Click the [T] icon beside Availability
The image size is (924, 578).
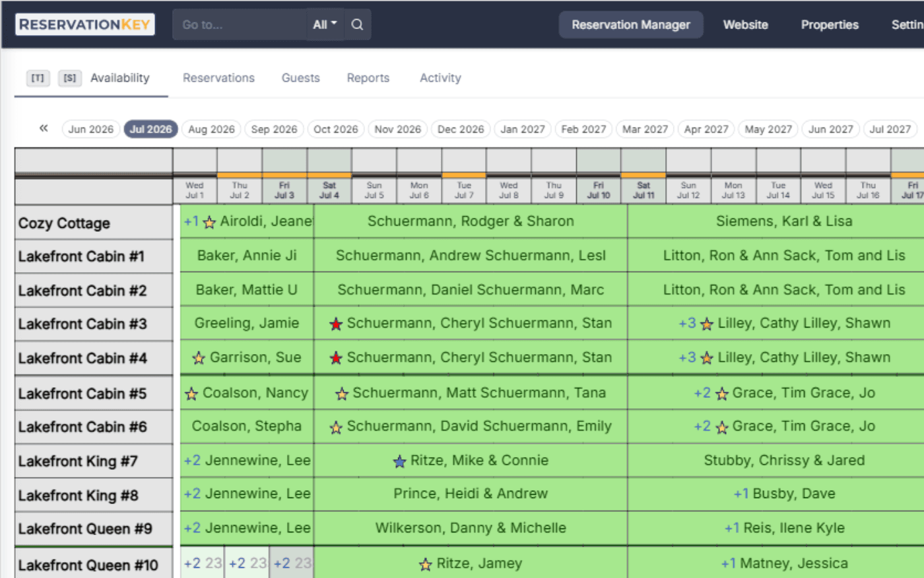coord(38,77)
